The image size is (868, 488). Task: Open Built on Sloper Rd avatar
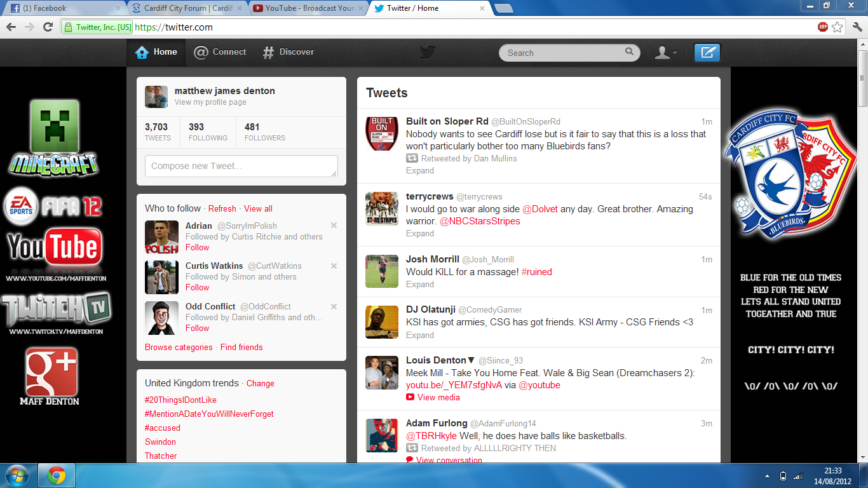[x=382, y=133]
